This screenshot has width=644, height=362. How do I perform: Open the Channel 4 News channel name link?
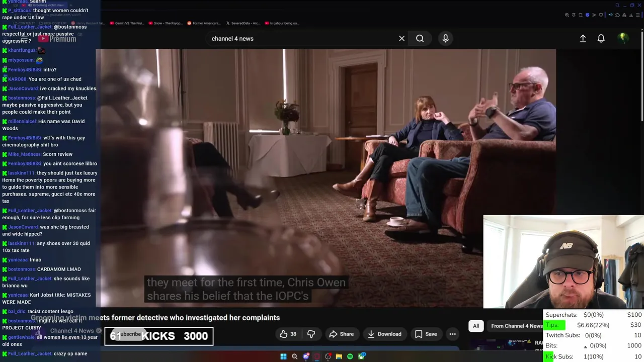coord(72,330)
